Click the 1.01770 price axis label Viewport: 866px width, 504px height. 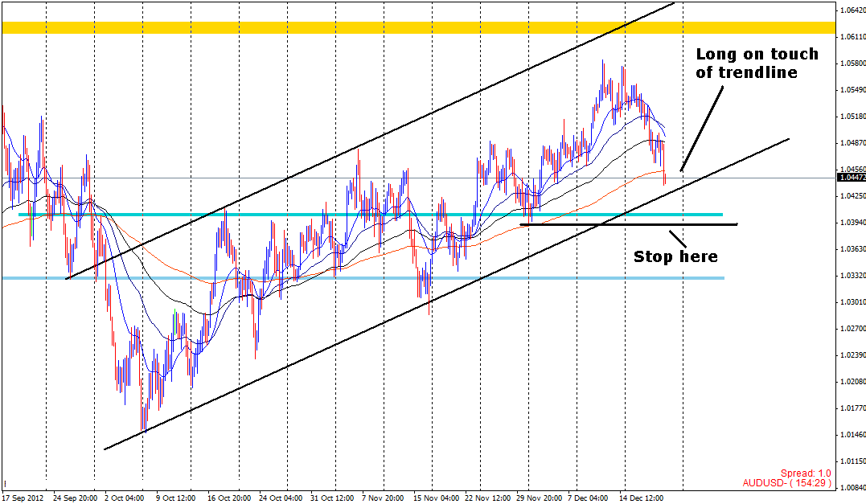[x=853, y=408]
